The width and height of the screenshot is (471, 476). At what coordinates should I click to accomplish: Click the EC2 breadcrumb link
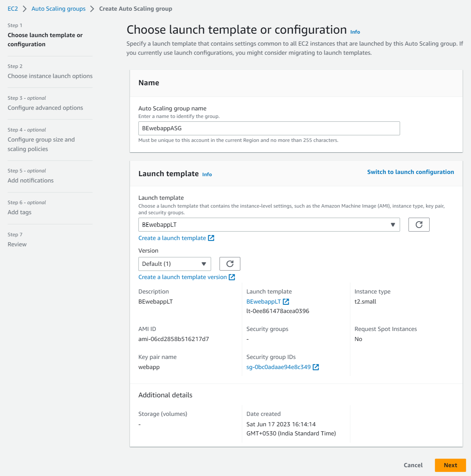click(x=13, y=8)
